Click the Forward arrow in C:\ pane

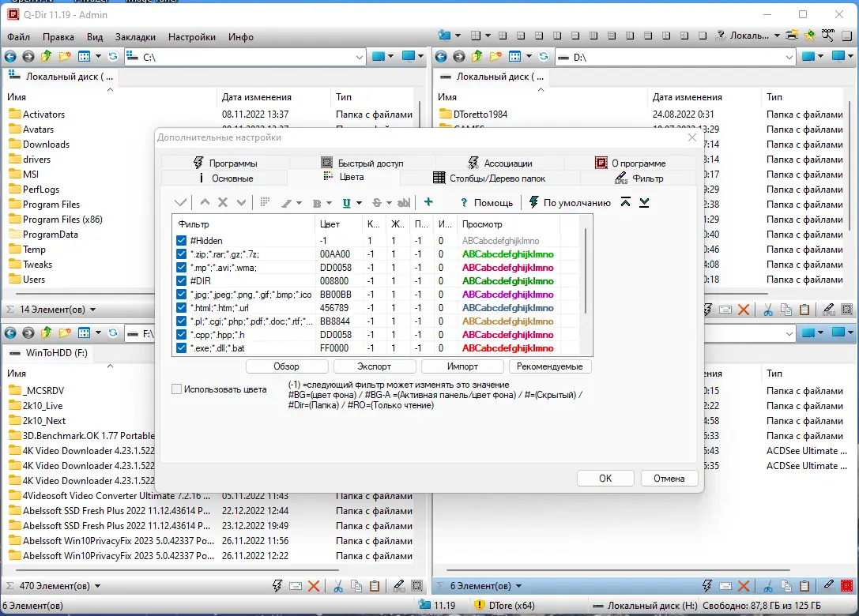(28, 56)
